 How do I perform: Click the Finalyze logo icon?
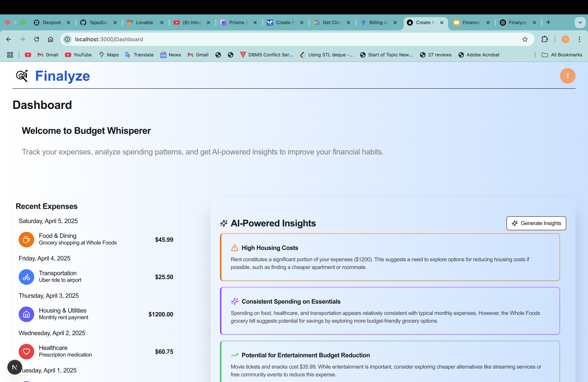click(x=22, y=76)
